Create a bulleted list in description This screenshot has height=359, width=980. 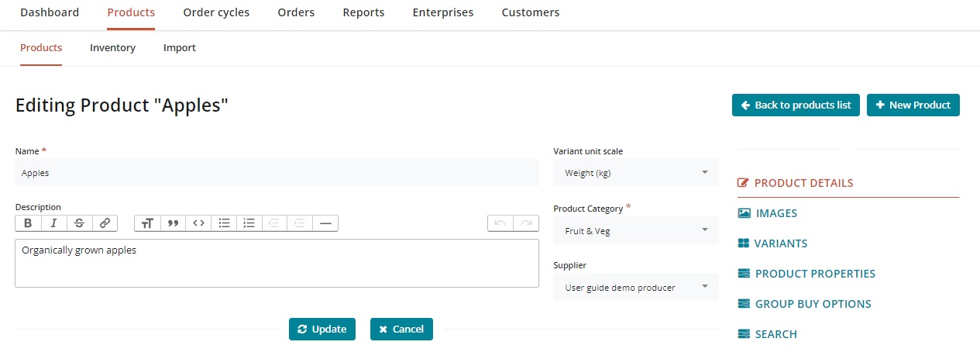[x=224, y=223]
